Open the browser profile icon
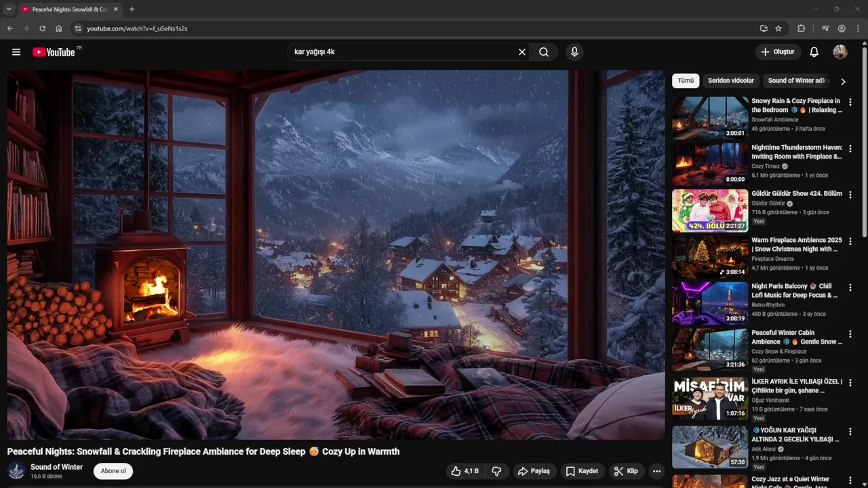The height and width of the screenshot is (488, 868). tap(842, 28)
